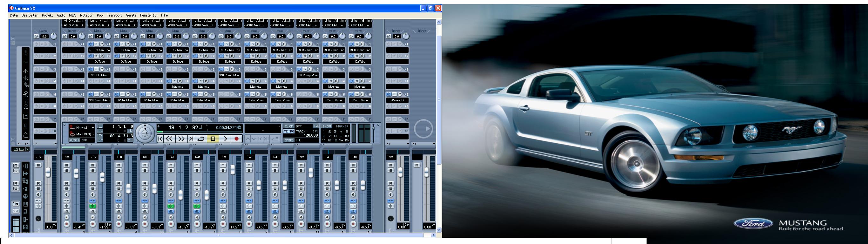The width and height of the screenshot is (868, 244).
Task: Click the SSLComp Mono insert slot on channel 3
Action: click(99, 100)
